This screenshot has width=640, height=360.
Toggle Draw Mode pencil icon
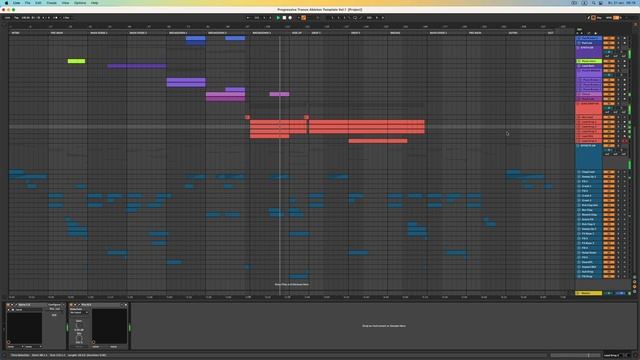[588, 18]
